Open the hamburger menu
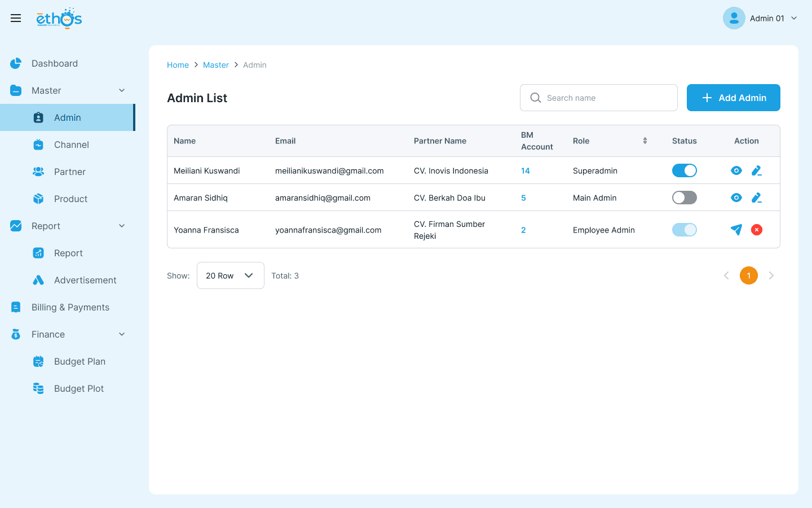Screen dimensions: 812x508 (x=16, y=18)
